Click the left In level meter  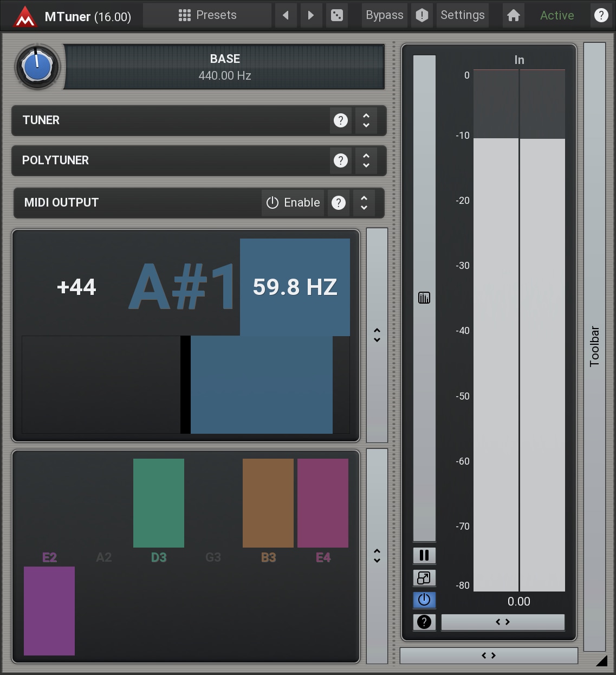(496, 330)
